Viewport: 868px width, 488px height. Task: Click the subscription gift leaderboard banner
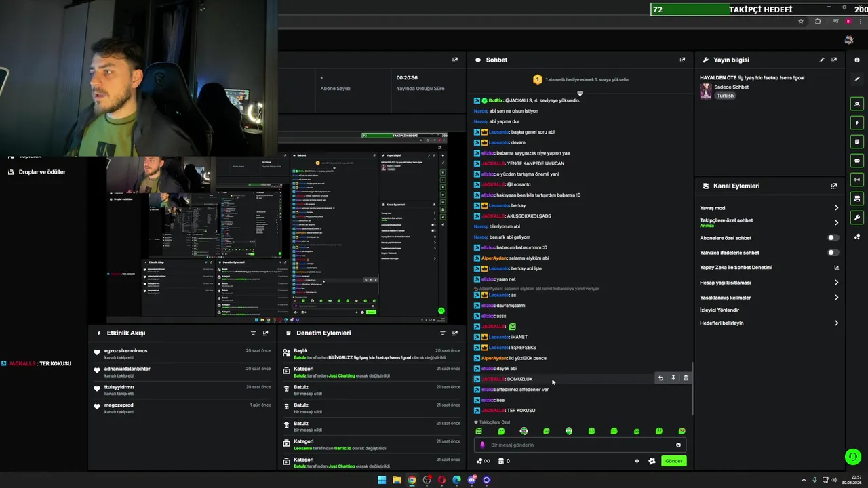[x=580, y=79]
